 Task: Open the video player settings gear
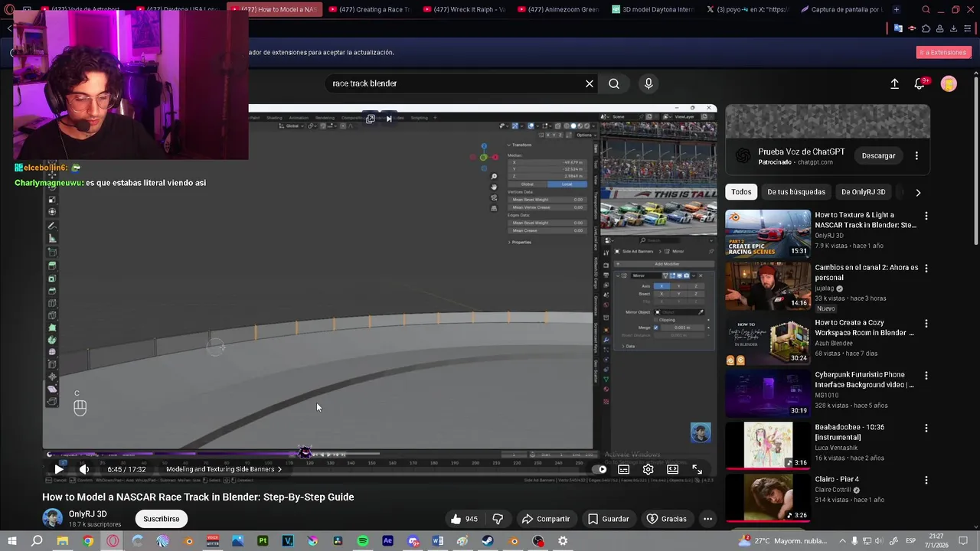coord(648,469)
